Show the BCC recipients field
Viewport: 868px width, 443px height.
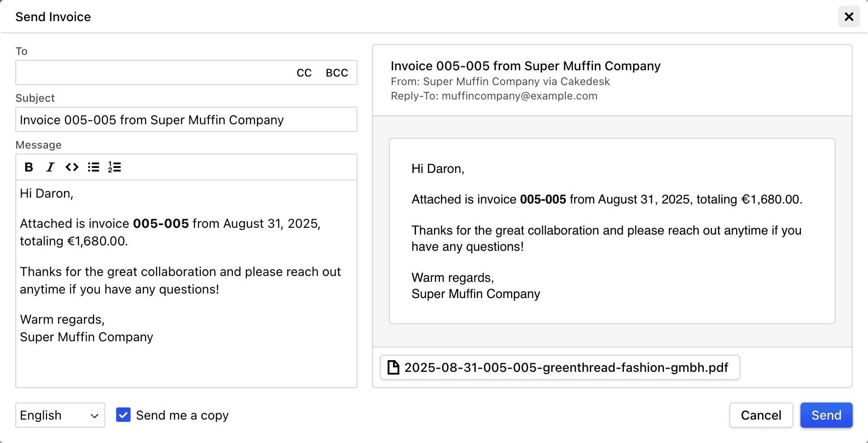337,72
